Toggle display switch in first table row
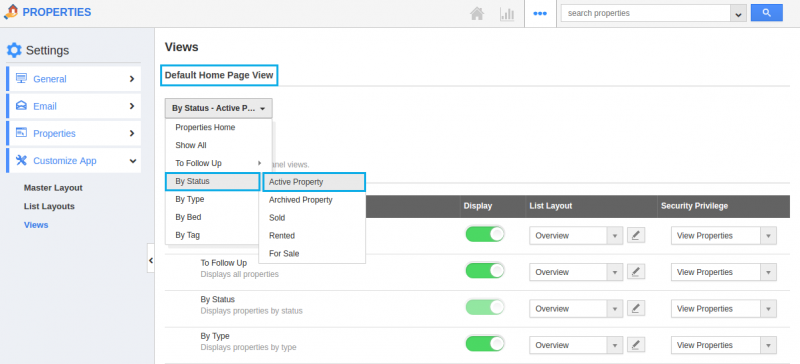Viewport: 800px width, 364px height. click(x=485, y=234)
